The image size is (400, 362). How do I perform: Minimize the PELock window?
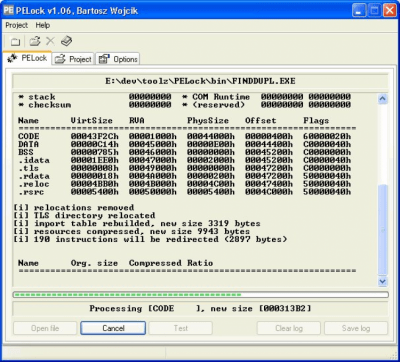click(359, 10)
